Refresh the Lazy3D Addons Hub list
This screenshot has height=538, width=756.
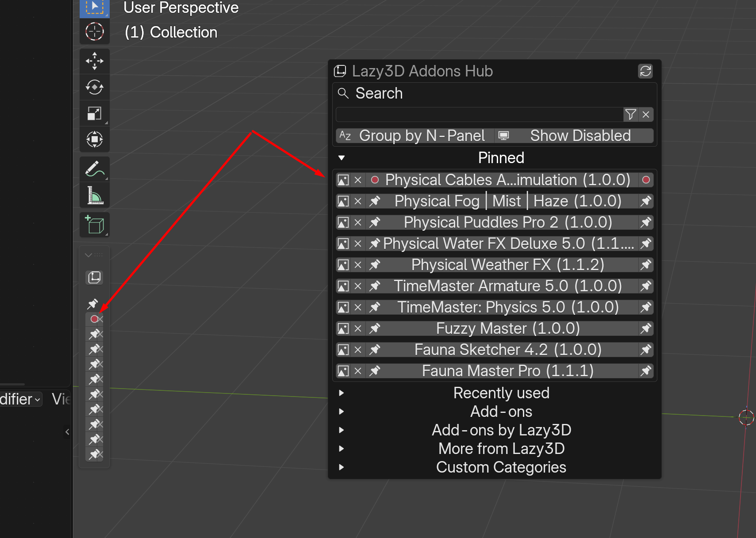[645, 71]
